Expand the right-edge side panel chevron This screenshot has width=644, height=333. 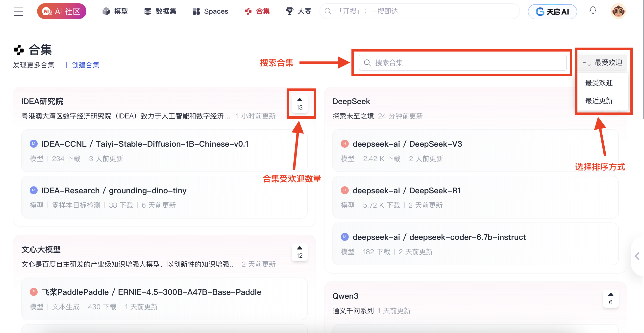637,256
